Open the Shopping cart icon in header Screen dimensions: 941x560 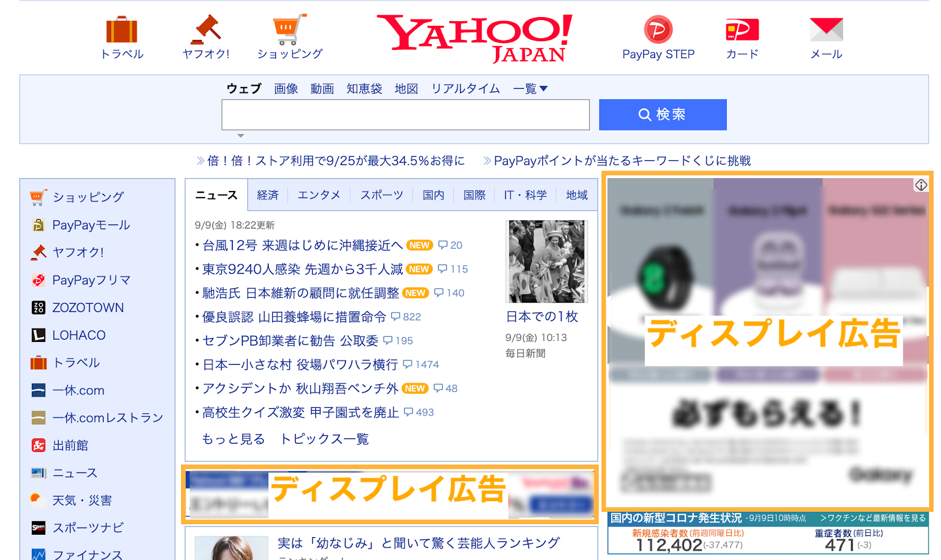coord(289,29)
